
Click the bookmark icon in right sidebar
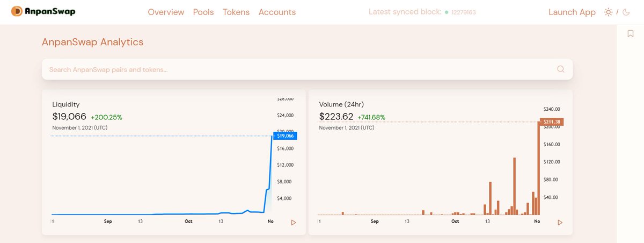pos(631,34)
